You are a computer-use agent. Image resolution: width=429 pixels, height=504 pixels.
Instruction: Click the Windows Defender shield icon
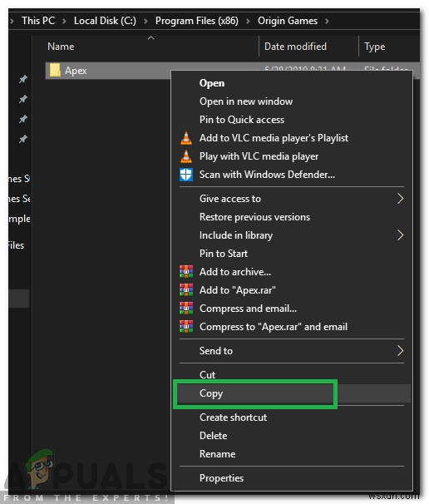tap(186, 175)
